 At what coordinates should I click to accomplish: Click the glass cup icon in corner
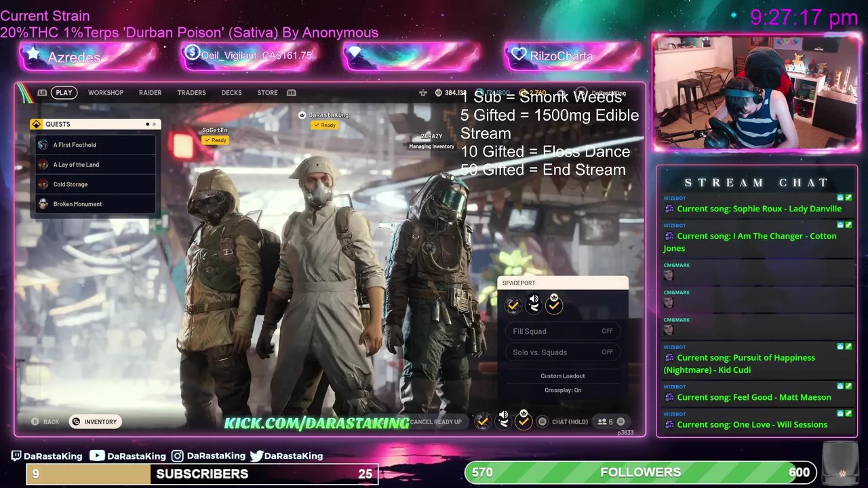click(841, 464)
